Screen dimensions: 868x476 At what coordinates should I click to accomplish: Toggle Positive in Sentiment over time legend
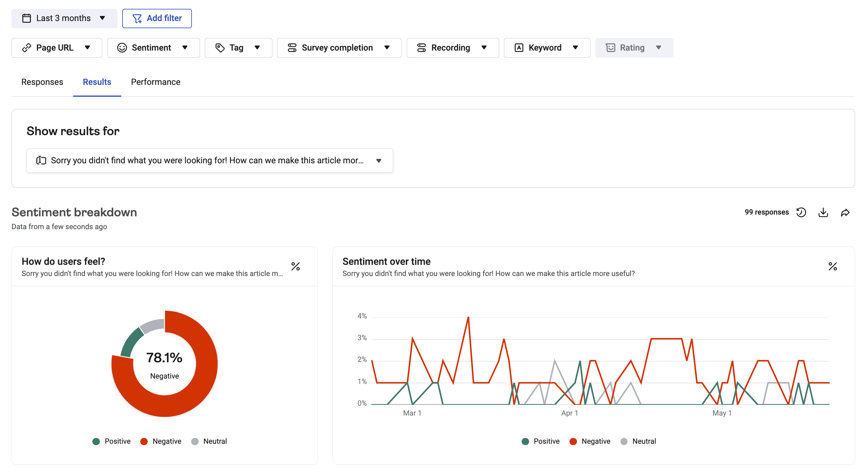540,441
